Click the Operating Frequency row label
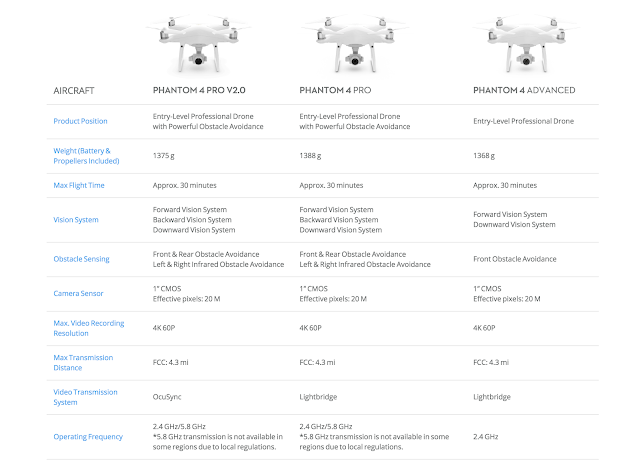Screen dimensions: 640x467 88,436
